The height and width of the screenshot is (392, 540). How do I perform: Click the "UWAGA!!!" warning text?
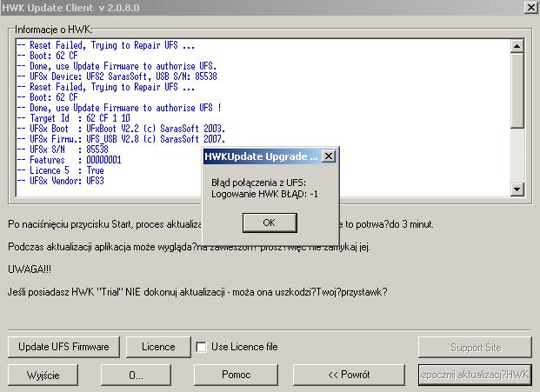point(30,269)
